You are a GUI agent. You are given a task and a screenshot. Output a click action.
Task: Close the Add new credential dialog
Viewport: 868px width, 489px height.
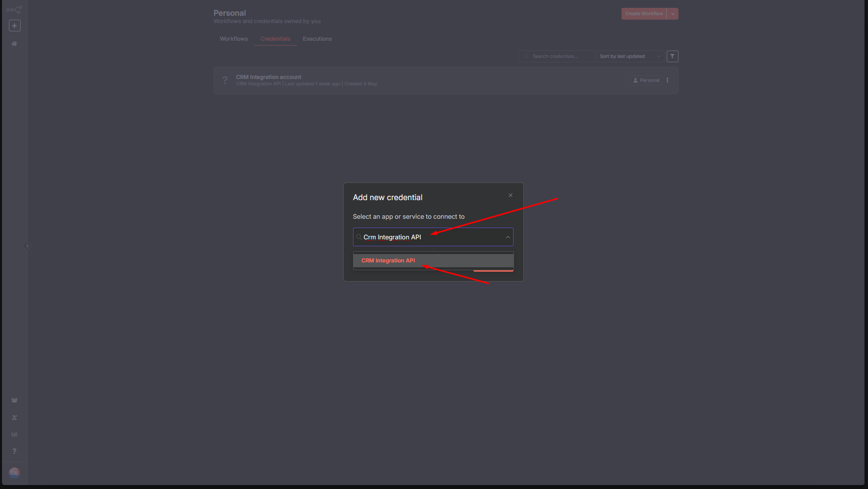point(511,195)
